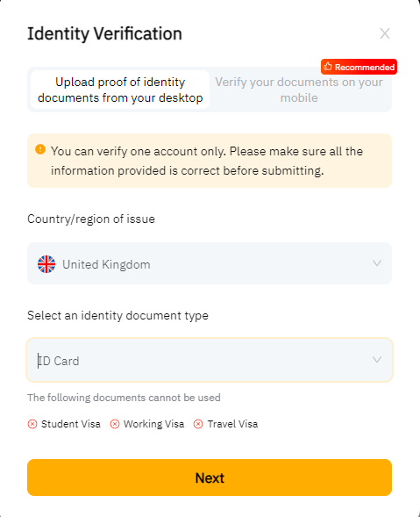Click the red X icon beside Student Visa
Image resolution: width=420 pixels, height=517 pixels.
32,424
